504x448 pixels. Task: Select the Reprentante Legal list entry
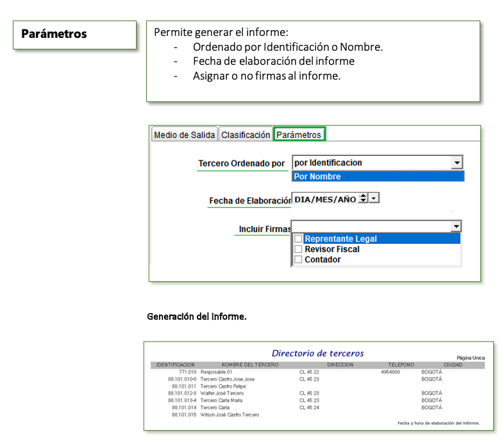382,239
